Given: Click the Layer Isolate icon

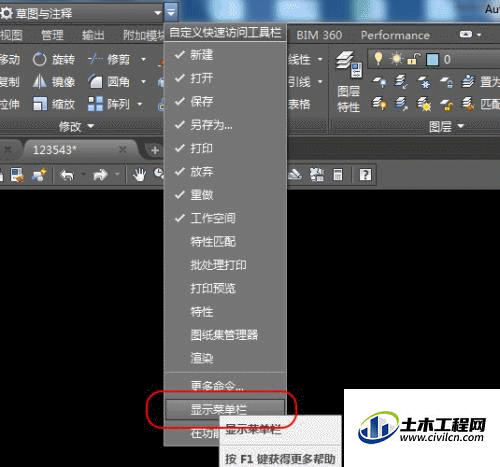Looking at the screenshot, I should pyautogui.click(x=401, y=82).
